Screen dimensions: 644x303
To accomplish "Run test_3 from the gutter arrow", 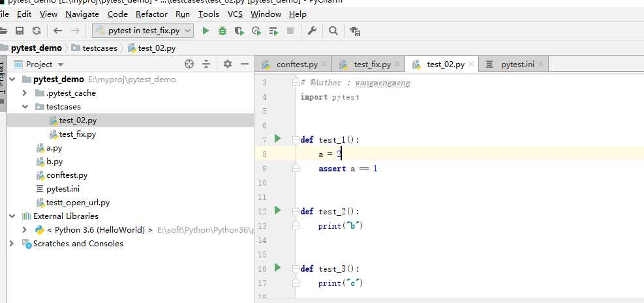I will pos(278,268).
